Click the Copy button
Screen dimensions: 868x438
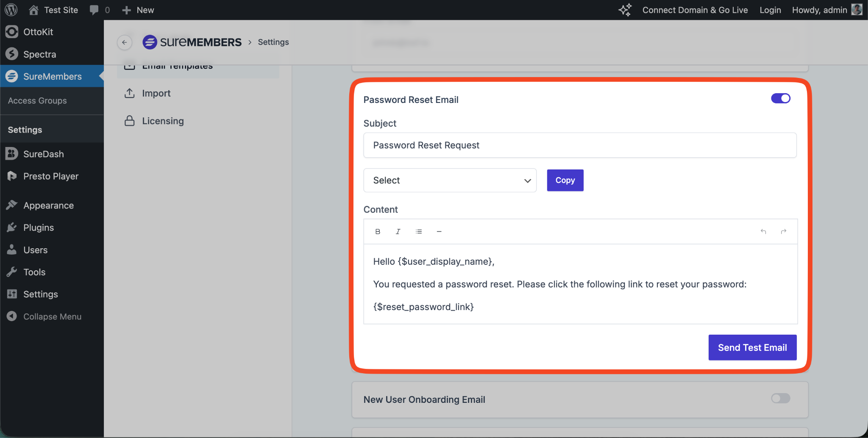(x=565, y=180)
